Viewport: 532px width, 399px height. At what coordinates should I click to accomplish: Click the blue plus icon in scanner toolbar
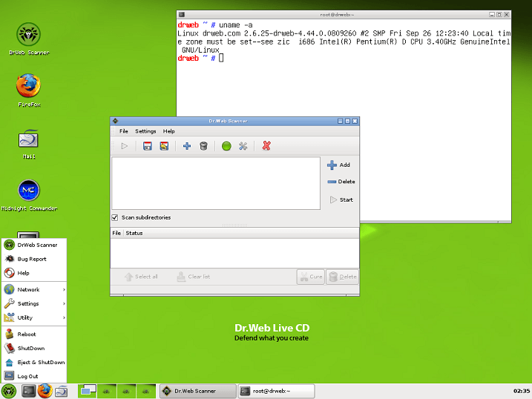pos(187,146)
